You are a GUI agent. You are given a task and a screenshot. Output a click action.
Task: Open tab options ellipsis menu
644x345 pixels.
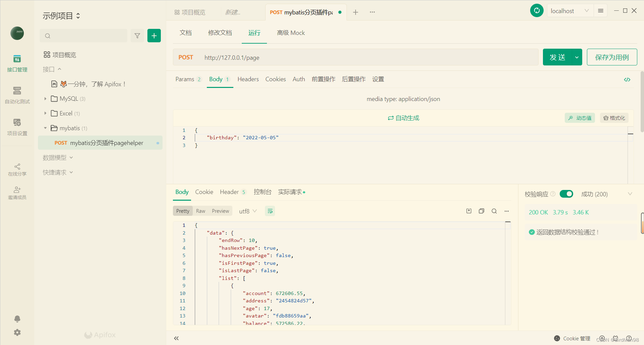coord(372,12)
